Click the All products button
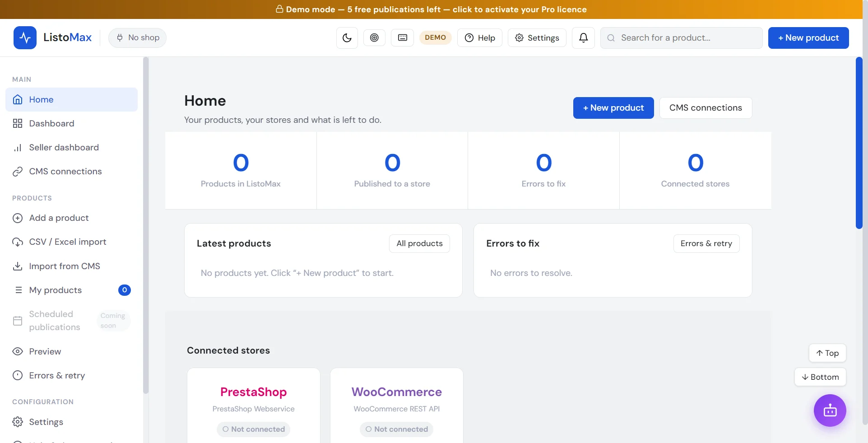 pos(419,243)
